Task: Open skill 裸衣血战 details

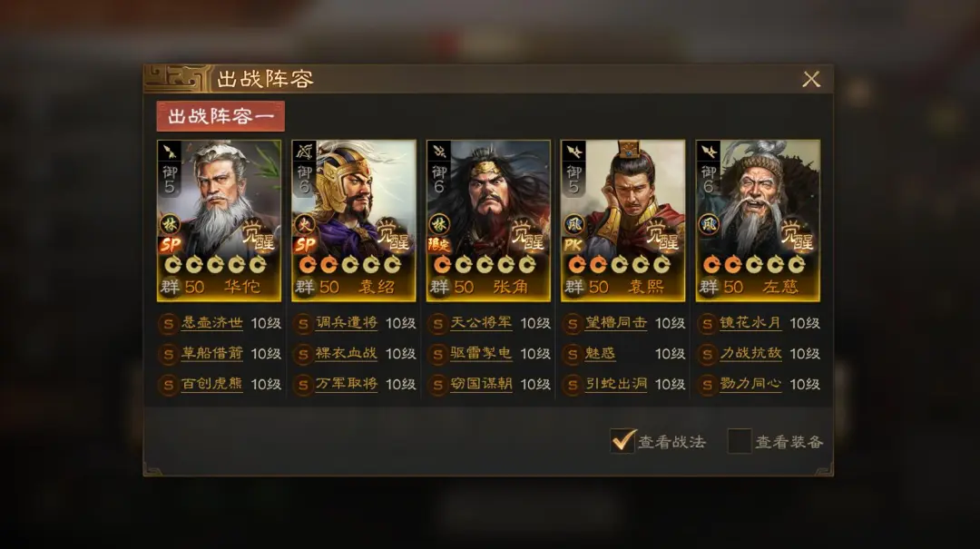Action: [x=347, y=353]
